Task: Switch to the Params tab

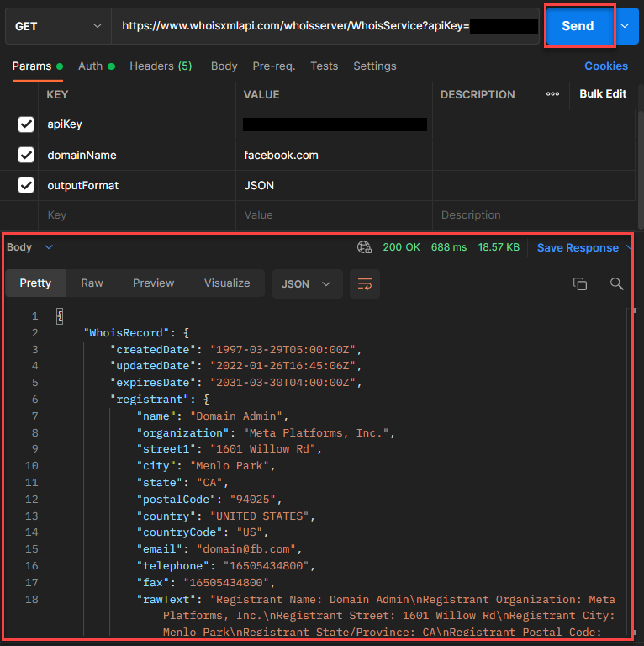Action: click(37, 66)
